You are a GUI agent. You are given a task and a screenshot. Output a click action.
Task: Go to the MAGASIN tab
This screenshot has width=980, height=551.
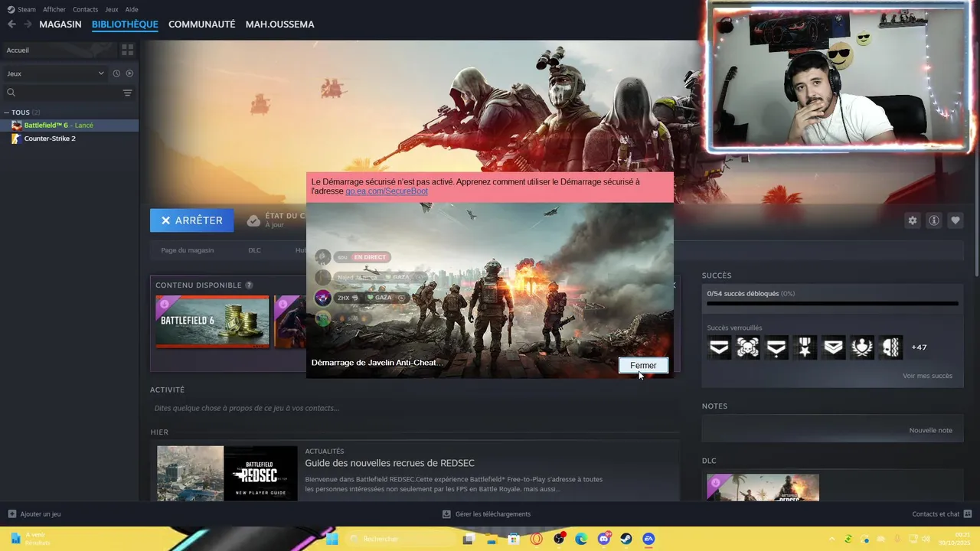[x=60, y=24]
